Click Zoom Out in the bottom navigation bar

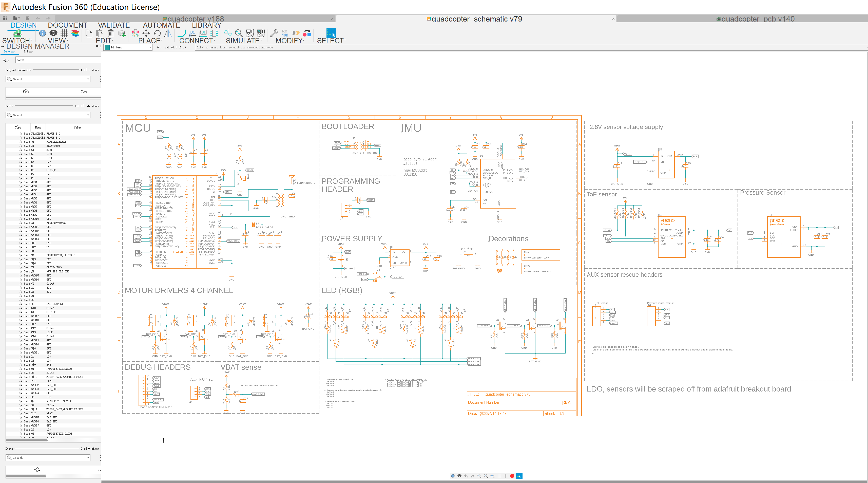486,476
